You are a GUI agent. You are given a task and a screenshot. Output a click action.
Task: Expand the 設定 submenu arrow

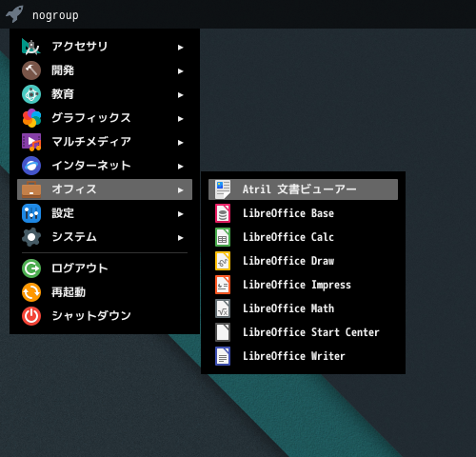coord(181,214)
